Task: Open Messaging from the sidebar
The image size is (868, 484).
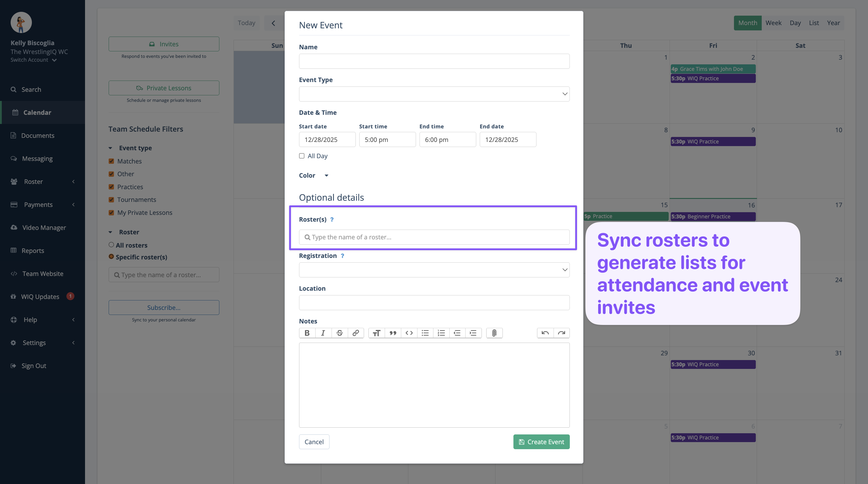Action: (x=37, y=158)
